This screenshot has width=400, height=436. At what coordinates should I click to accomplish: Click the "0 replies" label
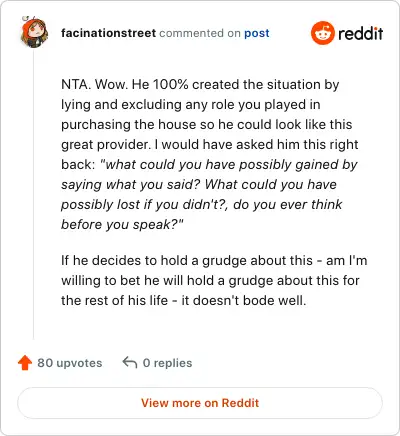pos(167,363)
